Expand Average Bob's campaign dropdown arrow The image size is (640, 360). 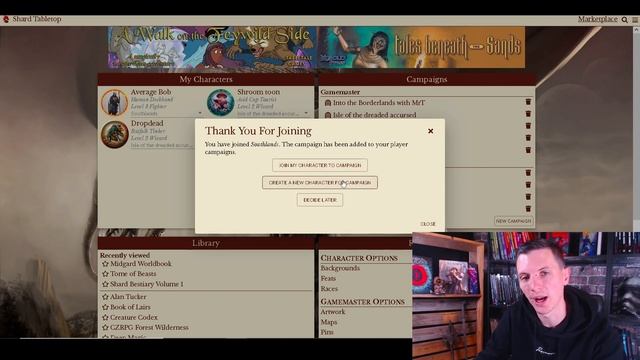(200, 113)
